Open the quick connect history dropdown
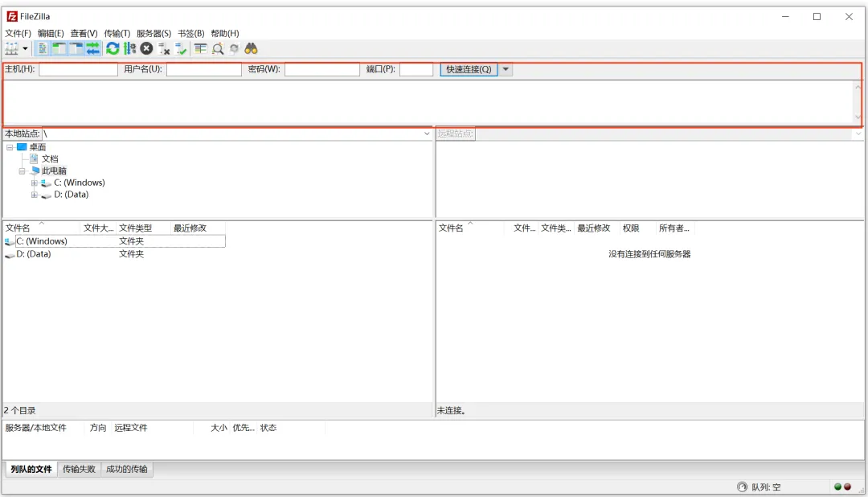The image size is (868, 497). [506, 69]
